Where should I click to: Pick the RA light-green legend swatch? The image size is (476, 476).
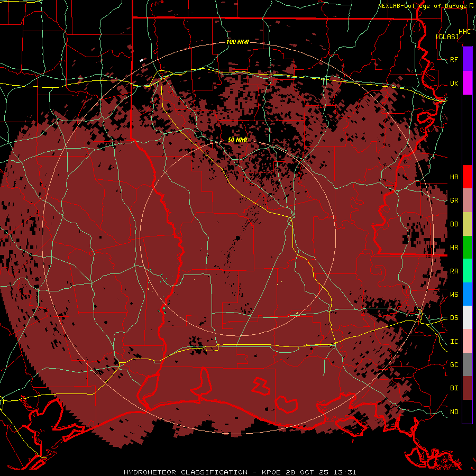(467, 271)
